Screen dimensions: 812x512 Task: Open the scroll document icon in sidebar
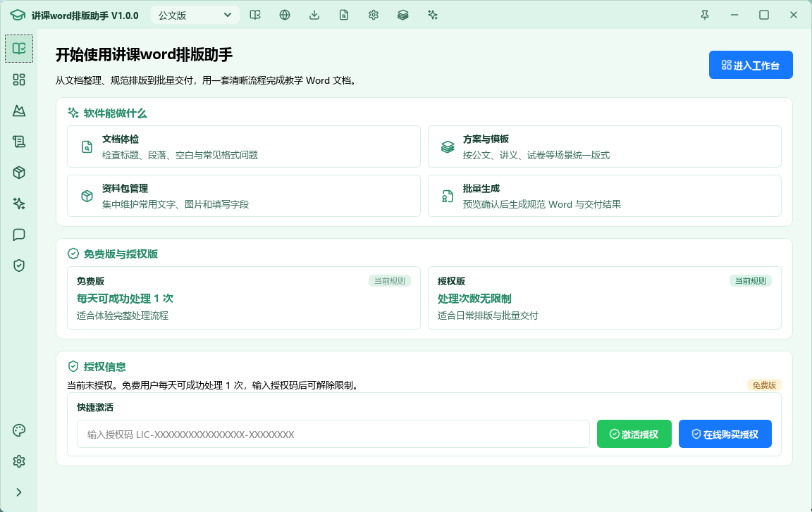19,142
